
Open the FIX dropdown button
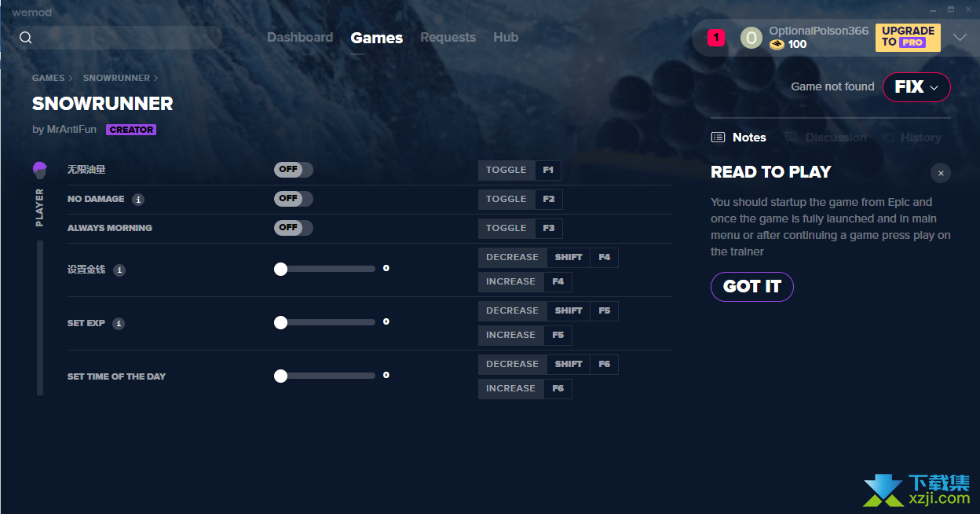(x=916, y=87)
